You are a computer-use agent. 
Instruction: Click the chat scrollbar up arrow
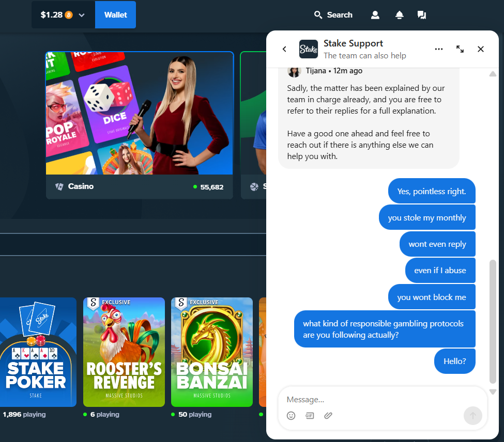(493, 74)
